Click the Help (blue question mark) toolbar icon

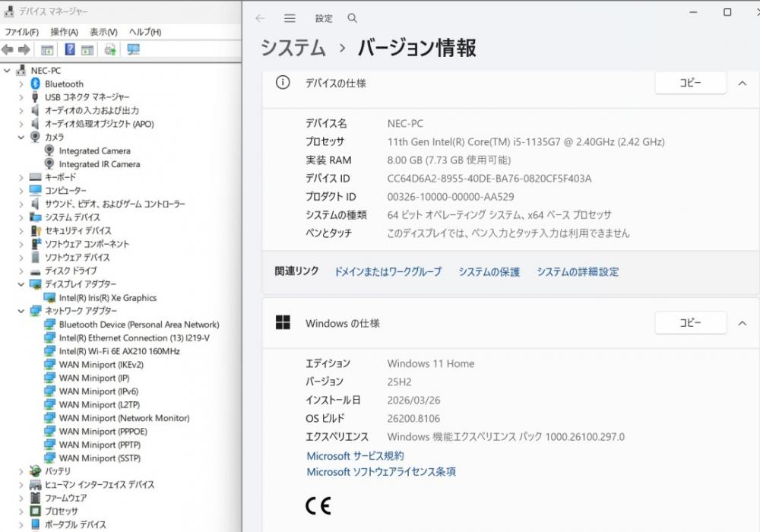click(x=70, y=49)
